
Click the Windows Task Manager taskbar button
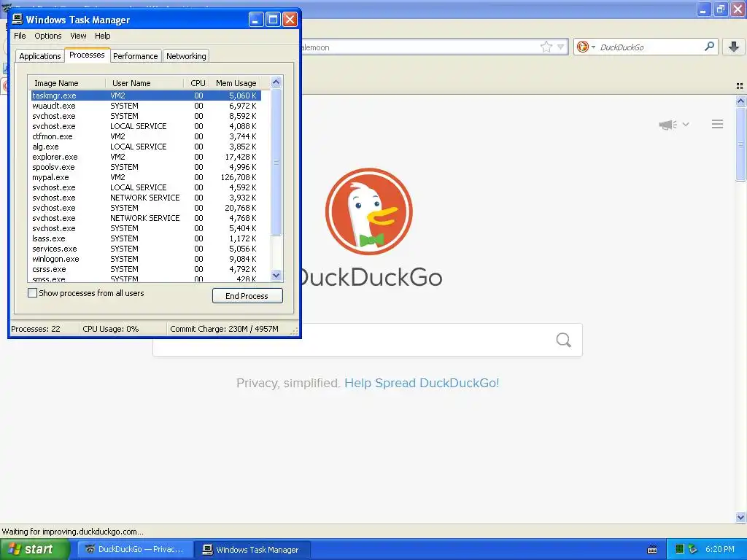(x=253, y=549)
